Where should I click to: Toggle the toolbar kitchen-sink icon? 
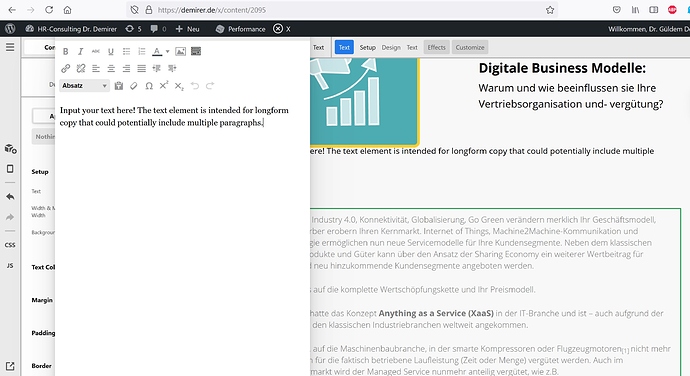click(x=196, y=52)
